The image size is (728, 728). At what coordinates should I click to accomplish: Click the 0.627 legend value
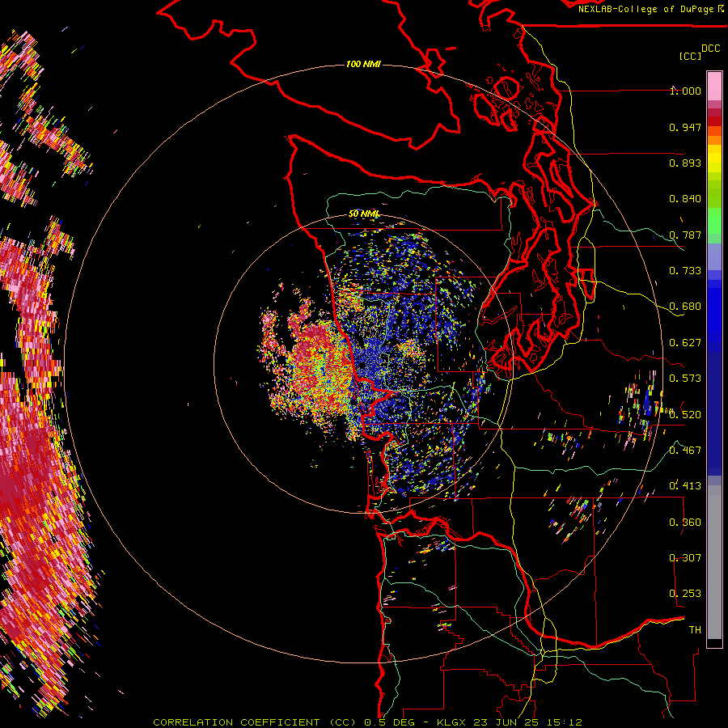point(685,343)
